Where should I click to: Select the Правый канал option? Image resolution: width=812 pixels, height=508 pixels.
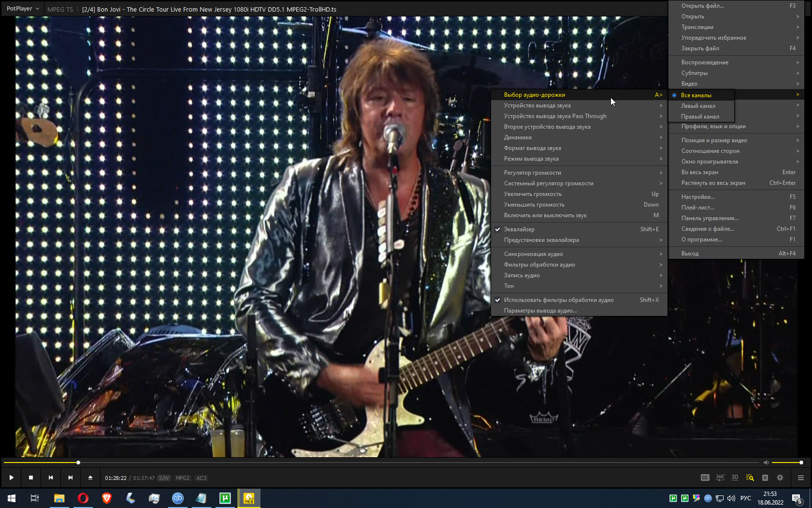[x=701, y=117]
